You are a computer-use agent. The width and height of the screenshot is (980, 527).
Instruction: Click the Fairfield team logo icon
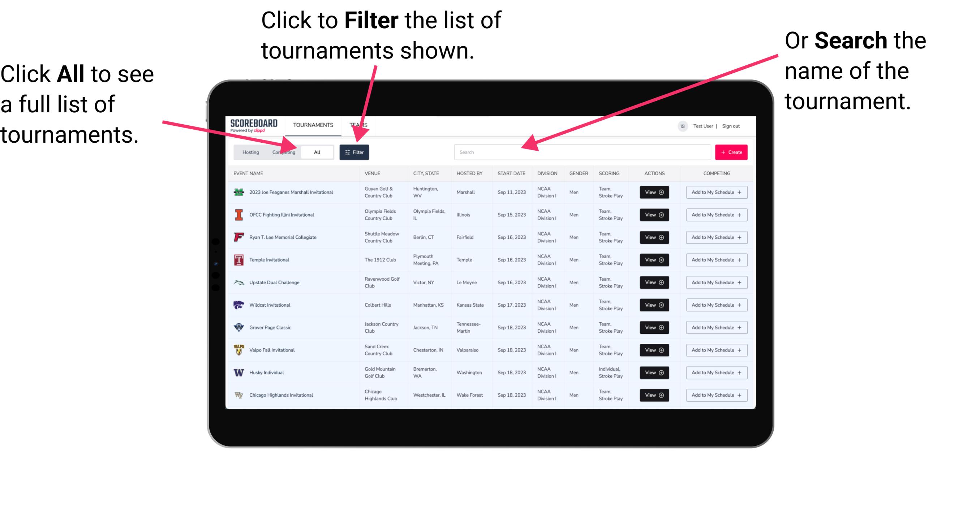point(237,237)
